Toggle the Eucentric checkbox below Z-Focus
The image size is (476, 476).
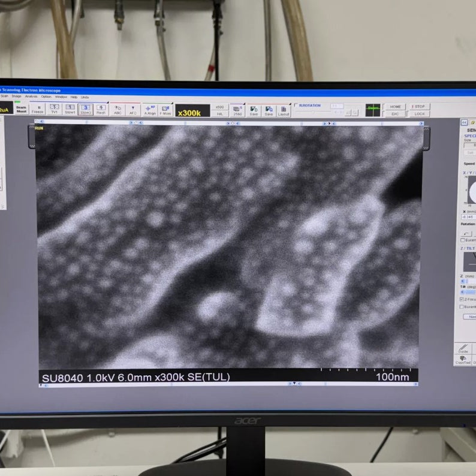[462, 306]
